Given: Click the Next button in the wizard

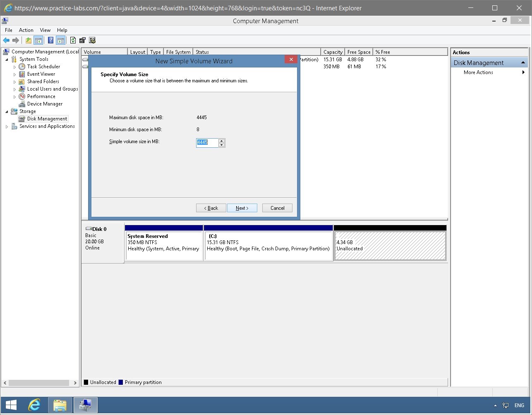Looking at the screenshot, I should pyautogui.click(x=242, y=208).
